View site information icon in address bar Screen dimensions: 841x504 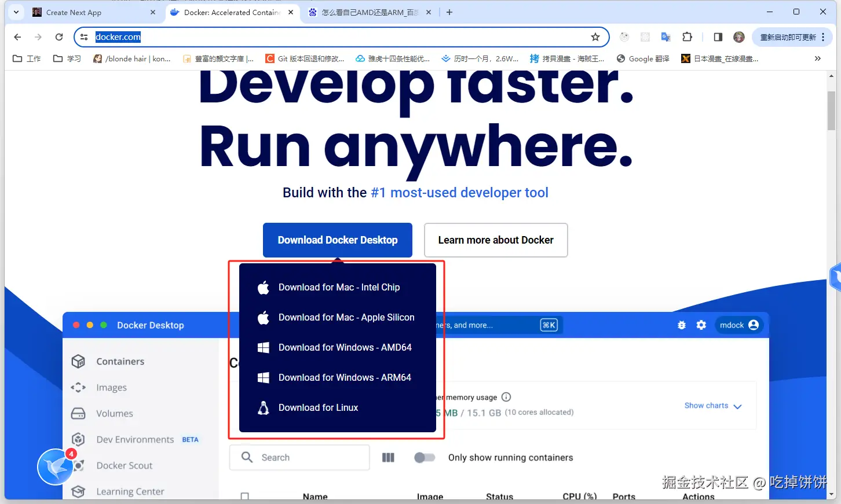pyautogui.click(x=84, y=37)
